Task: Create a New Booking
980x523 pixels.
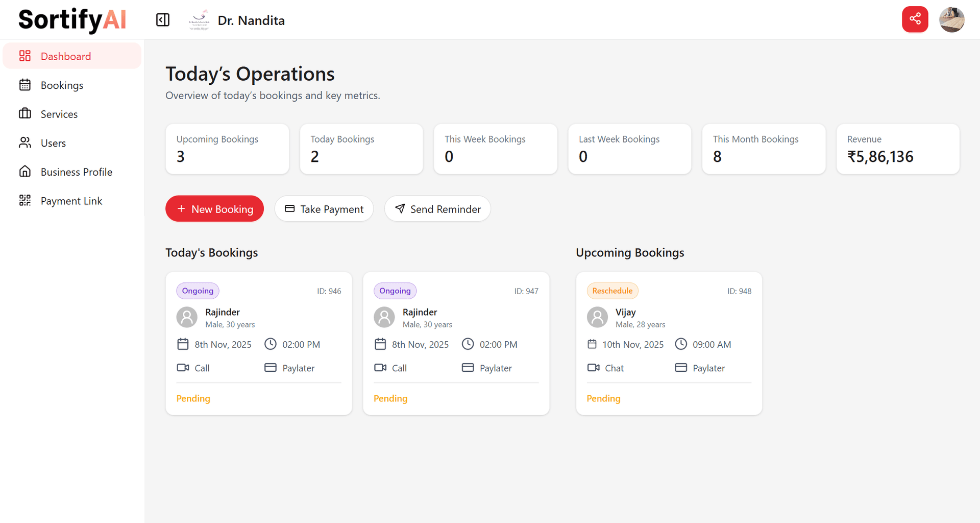Action: (x=214, y=209)
